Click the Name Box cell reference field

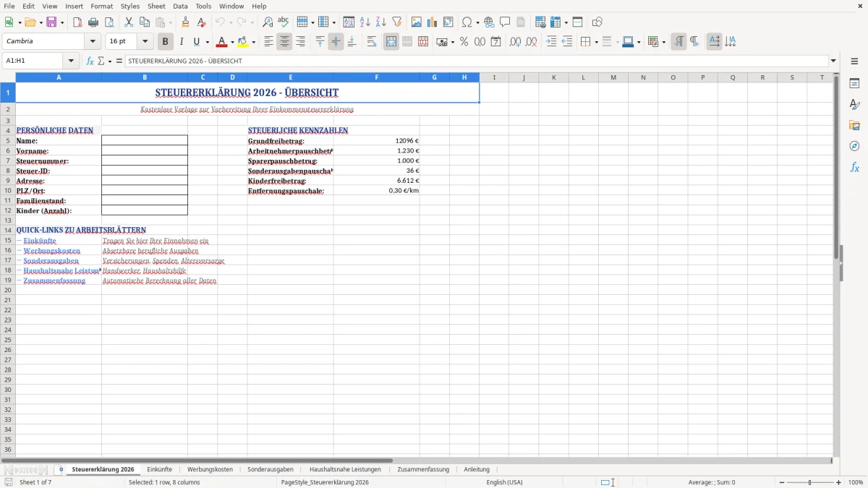(x=33, y=61)
